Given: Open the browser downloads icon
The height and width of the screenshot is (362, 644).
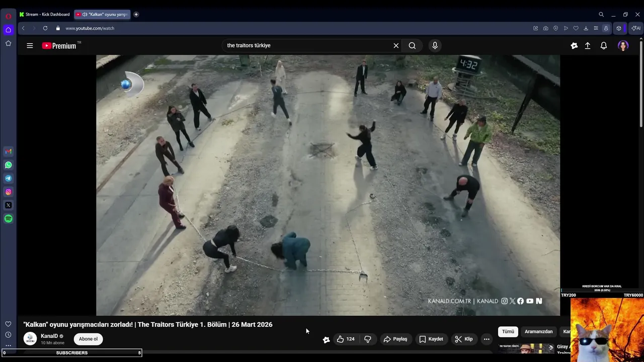Looking at the screenshot, I should click(x=586, y=28).
